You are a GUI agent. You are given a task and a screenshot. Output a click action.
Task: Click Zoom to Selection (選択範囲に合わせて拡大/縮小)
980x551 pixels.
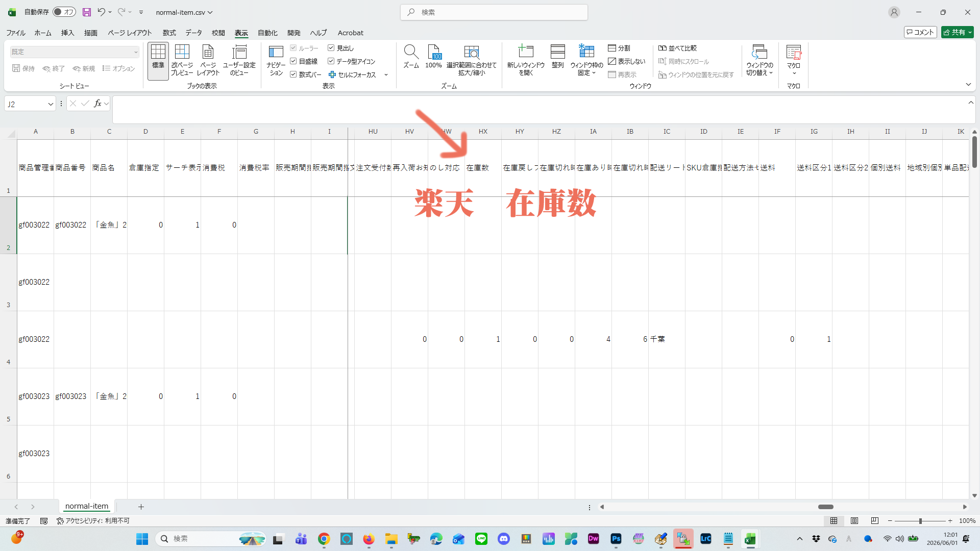(471, 61)
